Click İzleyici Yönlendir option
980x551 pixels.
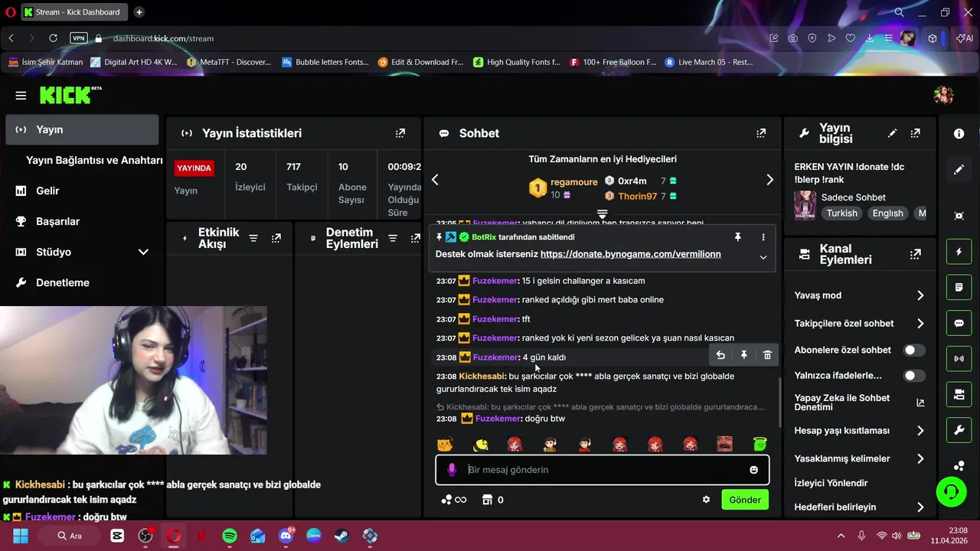831,483
